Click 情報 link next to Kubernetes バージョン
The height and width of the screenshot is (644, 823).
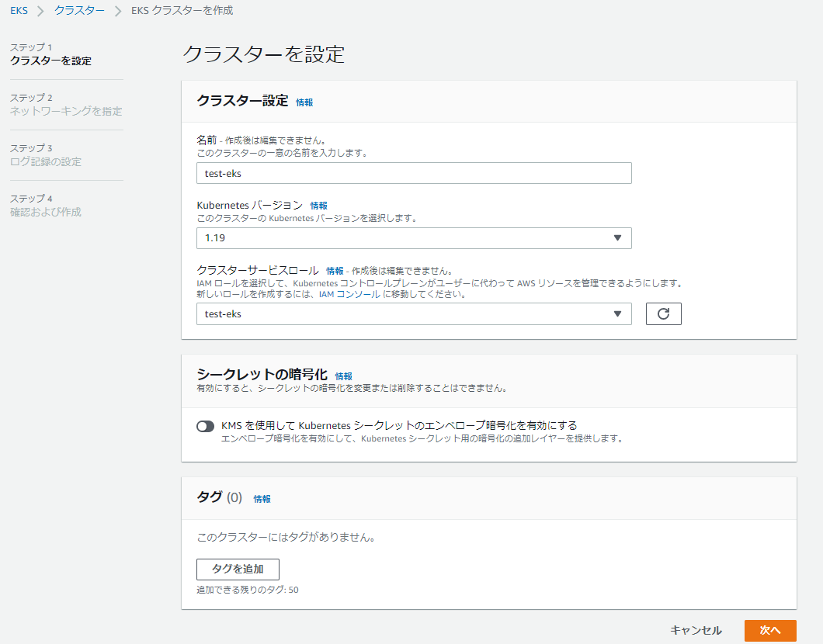(318, 206)
